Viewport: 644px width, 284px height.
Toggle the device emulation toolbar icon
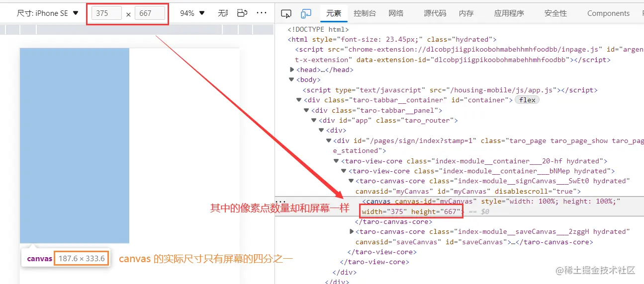pyautogui.click(x=306, y=13)
